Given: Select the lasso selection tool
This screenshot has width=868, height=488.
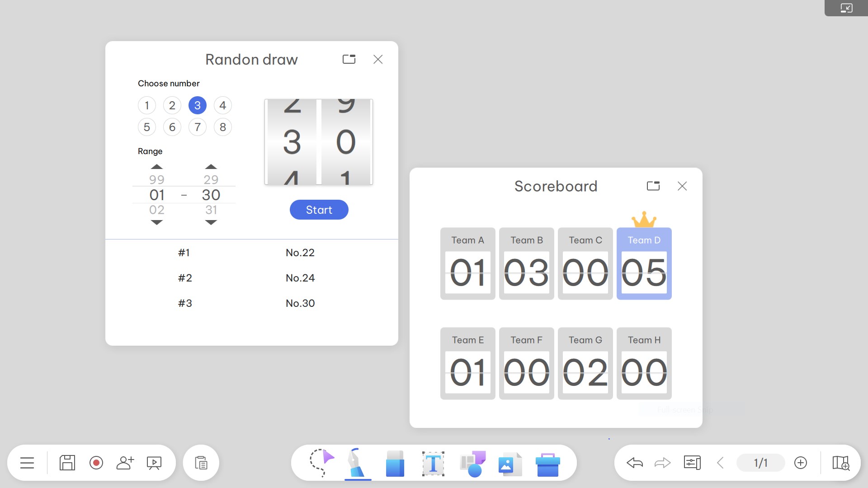Looking at the screenshot, I should click(321, 463).
